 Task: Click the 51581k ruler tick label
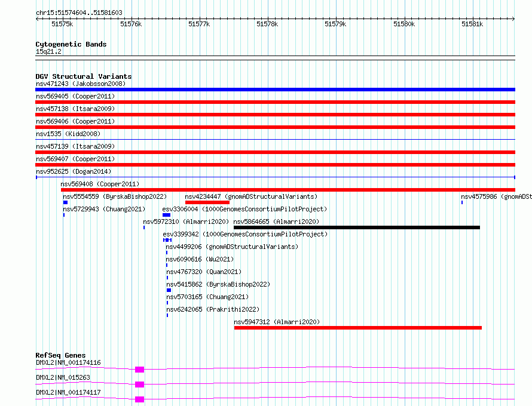pyautogui.click(x=472, y=24)
